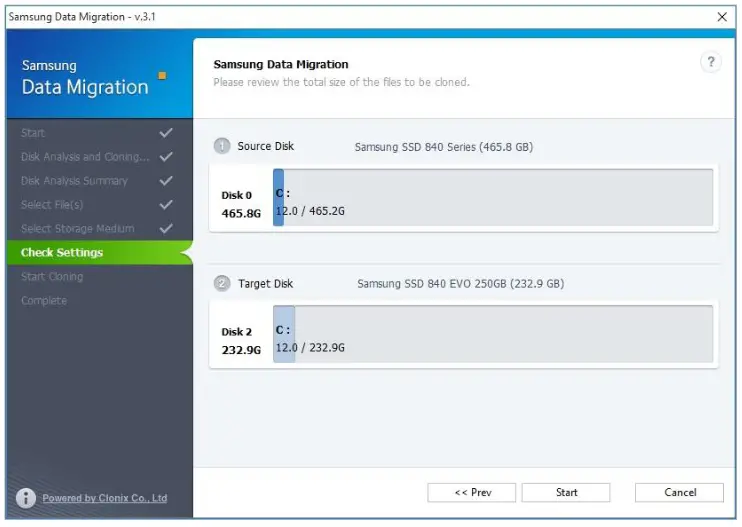This screenshot has width=742, height=527.
Task: Click the Disk 0 465.8G label
Action: click(x=241, y=204)
